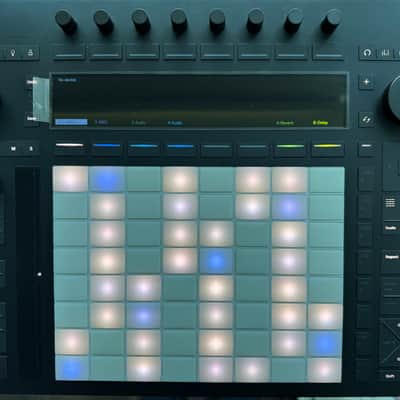Tap the eighth upper display button below the encoders
Screen dimensions: 400x400
(328, 53)
